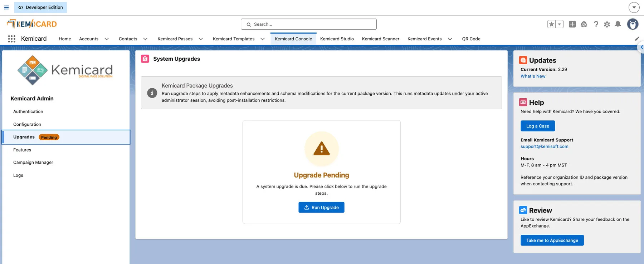Click the Kemicard Package Upgrades heading
Image resolution: width=644 pixels, height=264 pixels.
197,86
